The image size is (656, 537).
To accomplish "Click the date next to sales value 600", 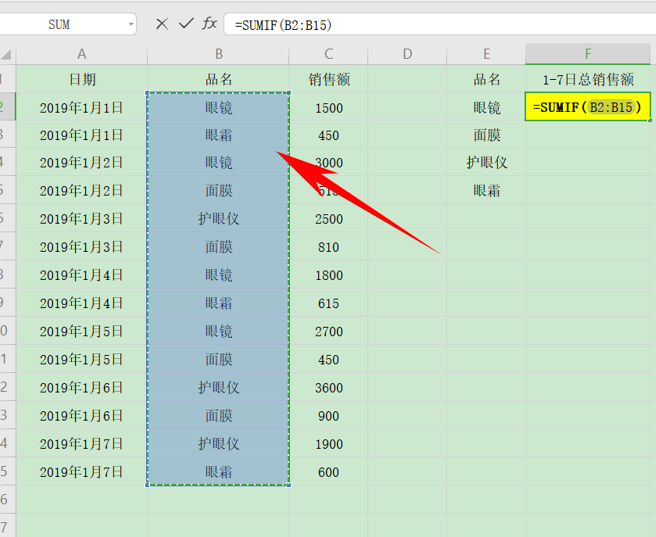I will pyautogui.click(x=82, y=472).
